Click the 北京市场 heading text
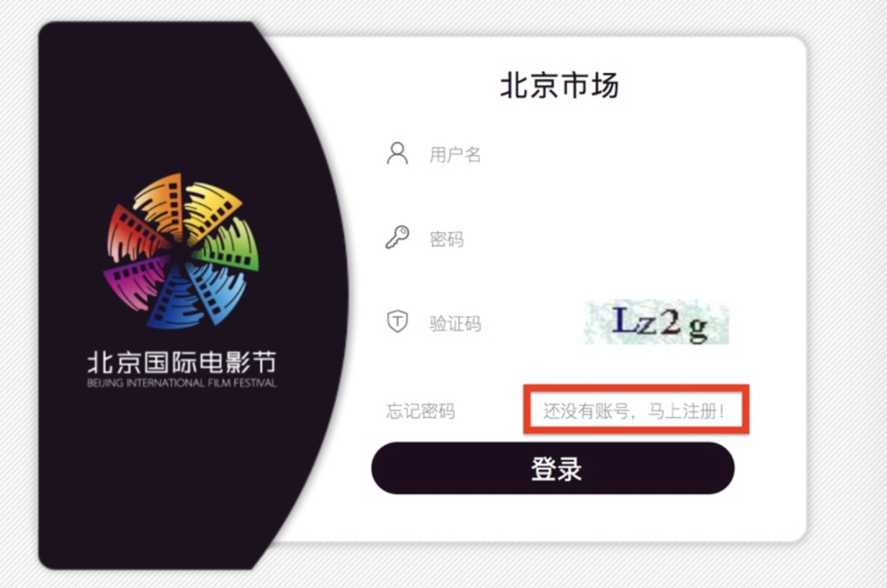 559,85
